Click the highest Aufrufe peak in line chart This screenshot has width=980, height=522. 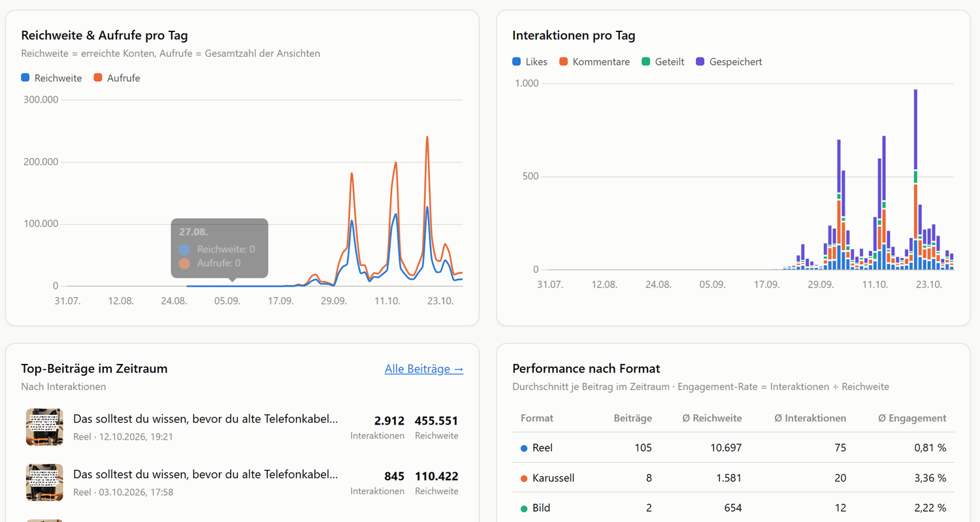click(x=427, y=137)
